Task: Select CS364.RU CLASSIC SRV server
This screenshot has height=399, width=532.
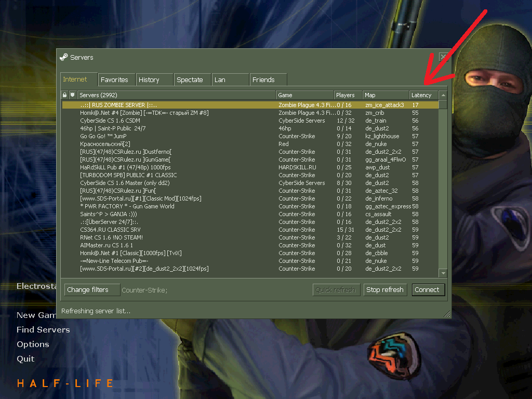Action: tap(250, 230)
